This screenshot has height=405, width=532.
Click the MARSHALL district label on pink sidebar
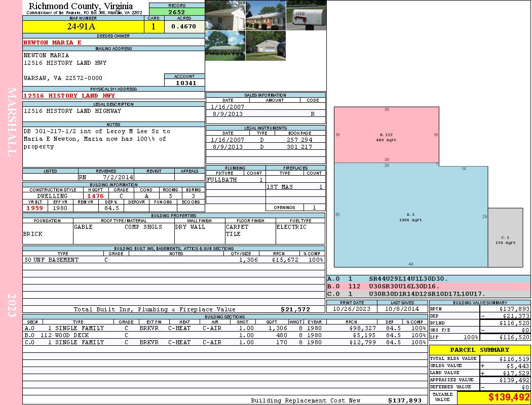pyautogui.click(x=12, y=122)
